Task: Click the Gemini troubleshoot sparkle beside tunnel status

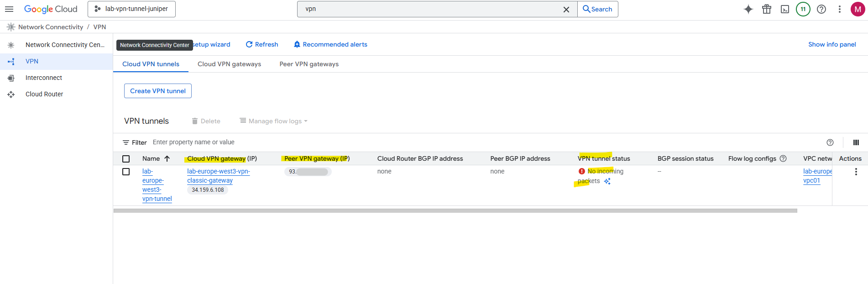Action: [607, 181]
